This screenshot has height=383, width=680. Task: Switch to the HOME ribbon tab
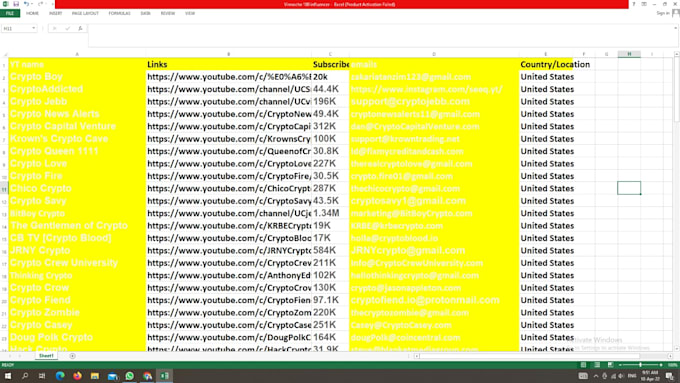point(33,13)
